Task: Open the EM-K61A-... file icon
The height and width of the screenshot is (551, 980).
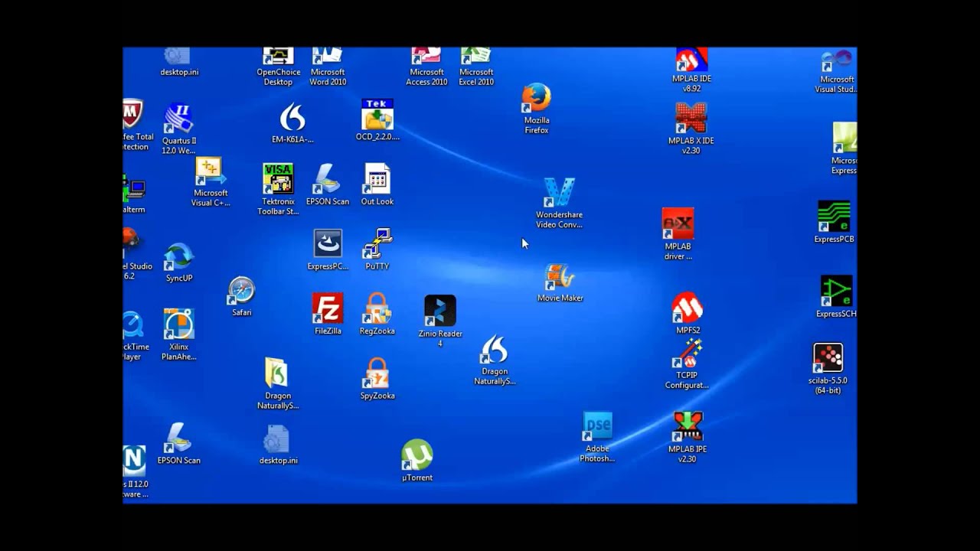Action: tap(292, 123)
